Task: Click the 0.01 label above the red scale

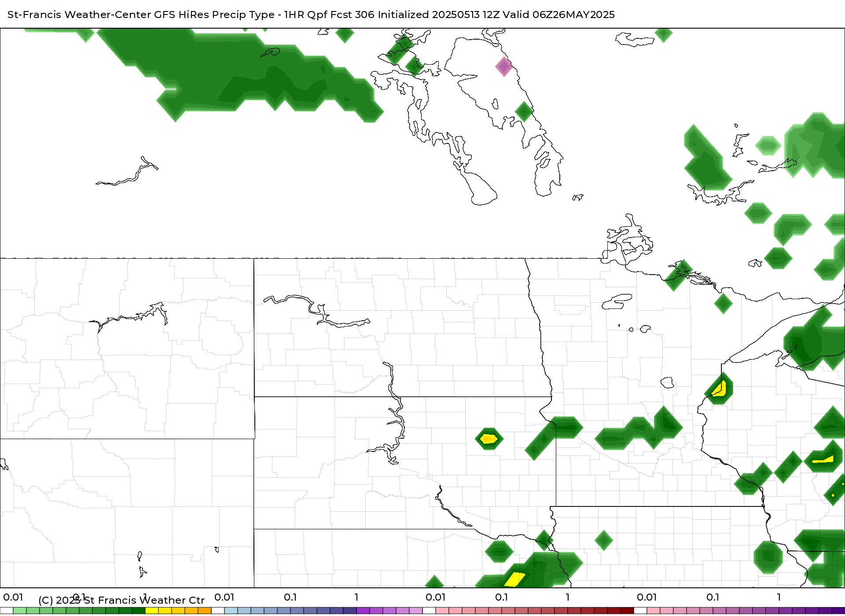Action: (436, 598)
